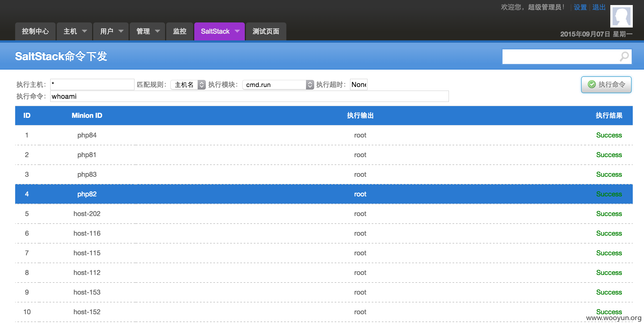Select minion php84 cell
644x326 pixels.
[87, 135]
